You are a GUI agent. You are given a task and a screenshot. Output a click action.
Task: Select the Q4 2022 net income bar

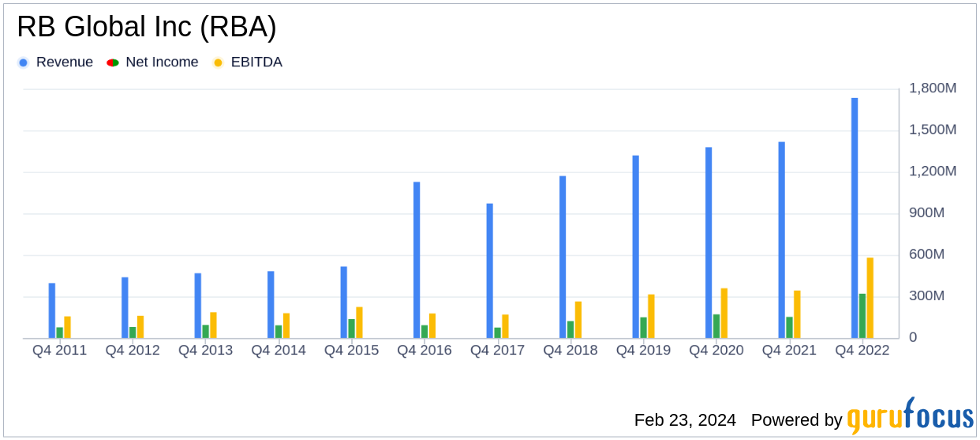point(862,316)
